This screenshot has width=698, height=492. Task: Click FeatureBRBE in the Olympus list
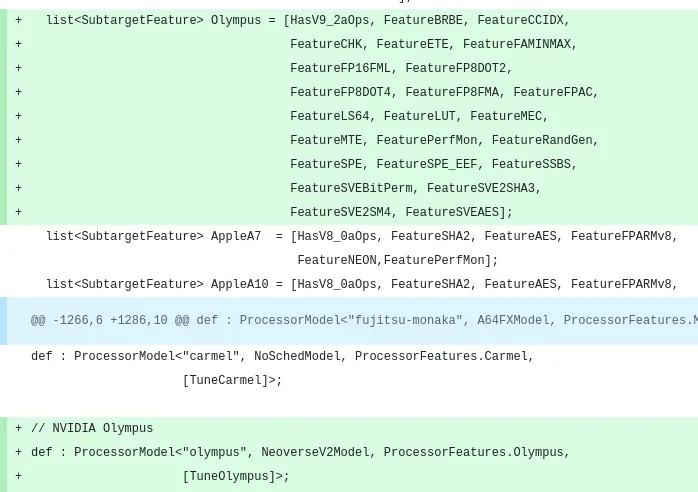coord(423,20)
